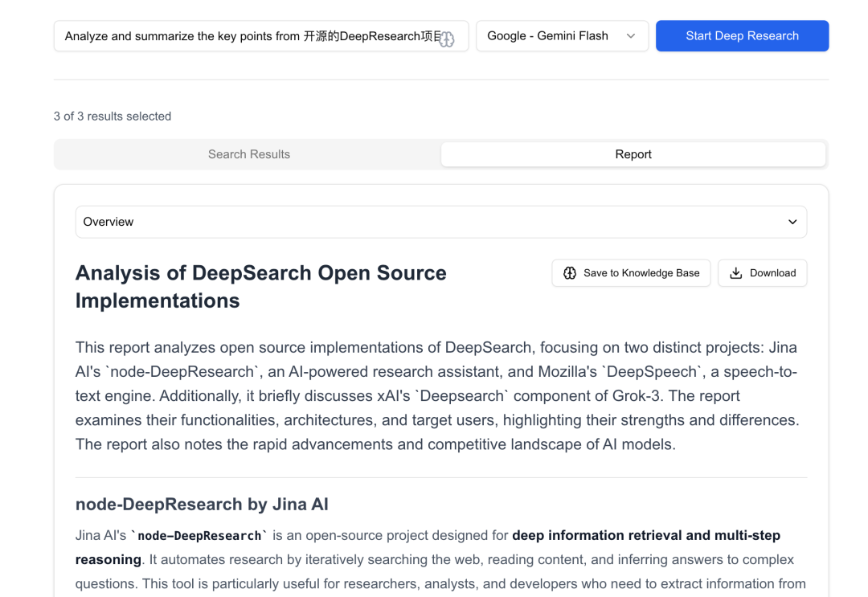Viewport: 868px width, 597px height.
Task: Click the brain icon on Save to Knowledge Base
Action: (x=570, y=273)
